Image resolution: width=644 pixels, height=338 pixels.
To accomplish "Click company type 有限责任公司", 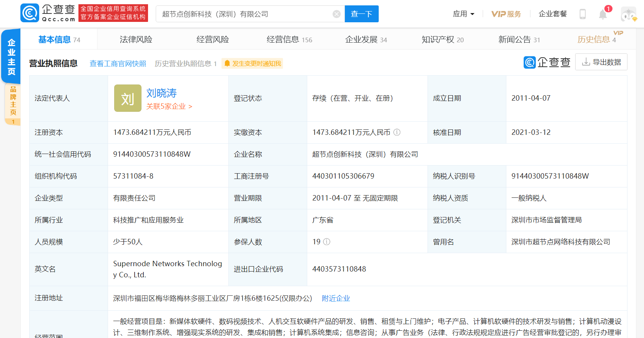I will (134, 198).
